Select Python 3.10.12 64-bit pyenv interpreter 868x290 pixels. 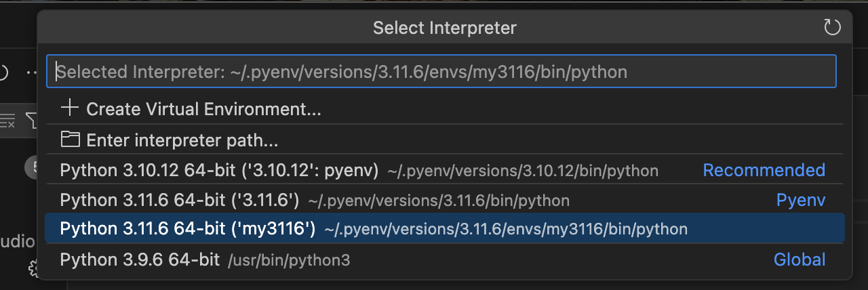pos(219,170)
